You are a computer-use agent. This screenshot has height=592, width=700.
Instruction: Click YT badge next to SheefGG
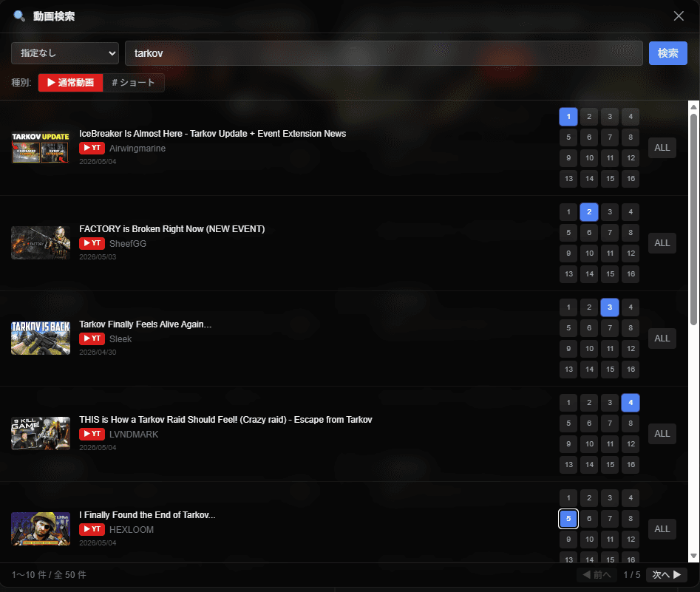coord(92,243)
